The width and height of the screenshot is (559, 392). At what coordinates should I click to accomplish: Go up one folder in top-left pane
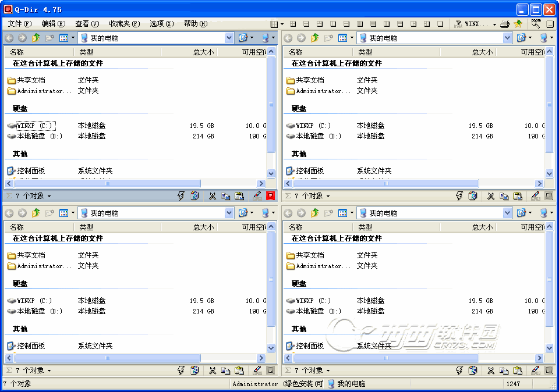[36, 38]
